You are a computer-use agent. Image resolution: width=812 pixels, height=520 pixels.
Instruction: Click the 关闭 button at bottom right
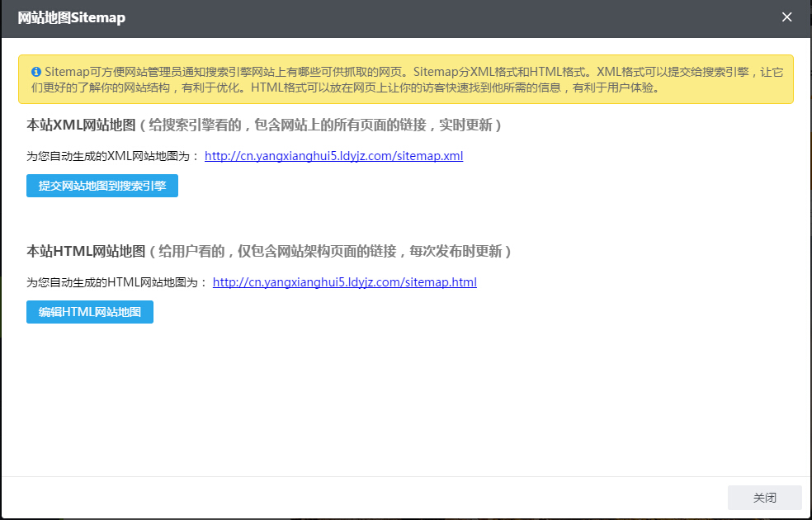click(x=764, y=498)
